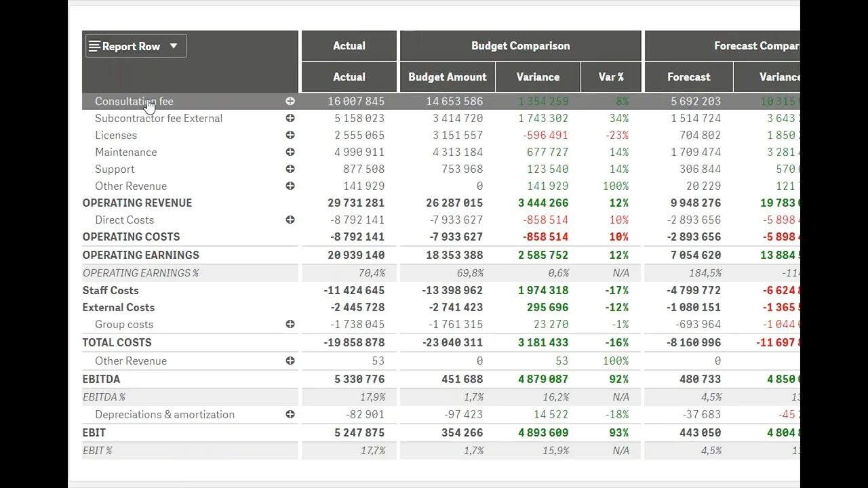Click the Budget Amount column header

[x=448, y=77]
